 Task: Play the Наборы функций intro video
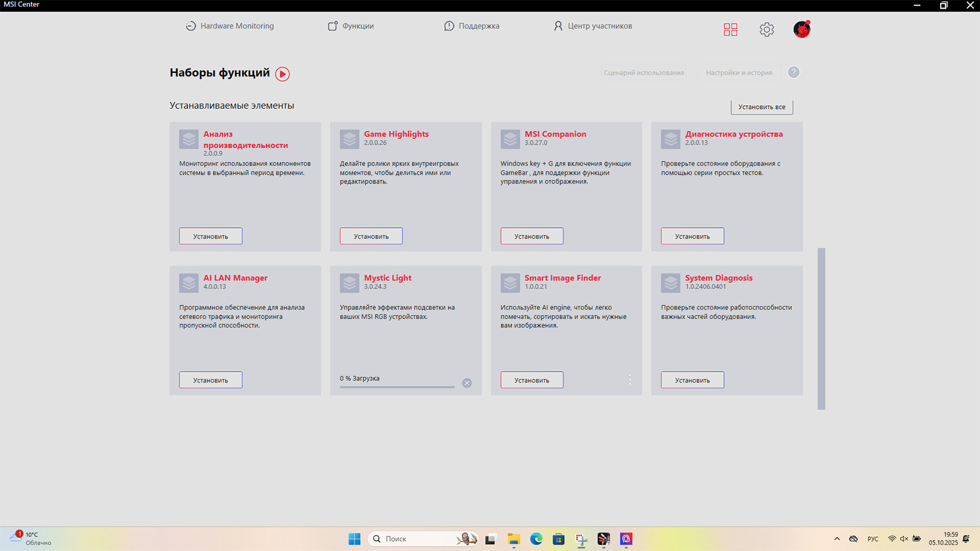coord(282,74)
